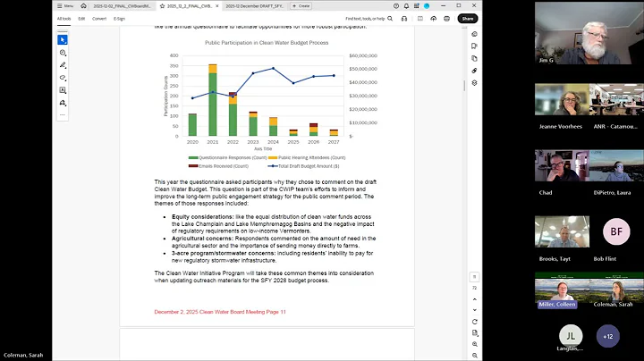
Task: Click Find text, tools, or help search
Action: pos(369,19)
